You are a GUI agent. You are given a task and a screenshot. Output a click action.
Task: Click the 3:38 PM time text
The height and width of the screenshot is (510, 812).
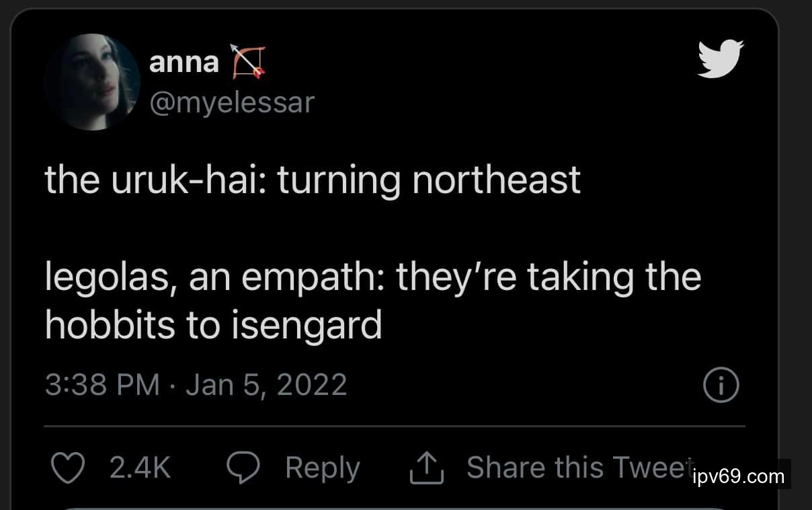point(102,385)
